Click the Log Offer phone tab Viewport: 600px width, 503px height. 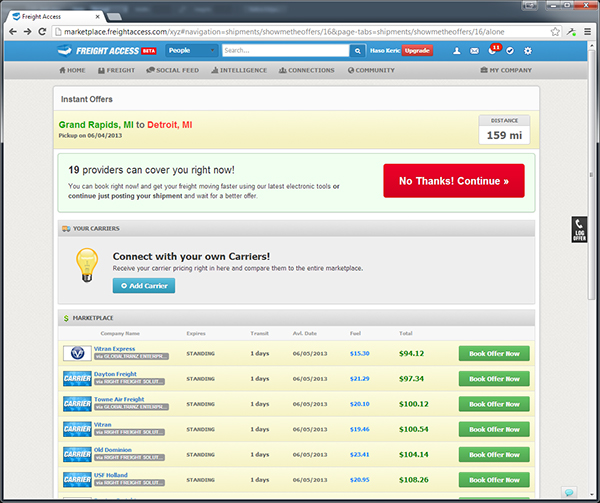coord(579,230)
